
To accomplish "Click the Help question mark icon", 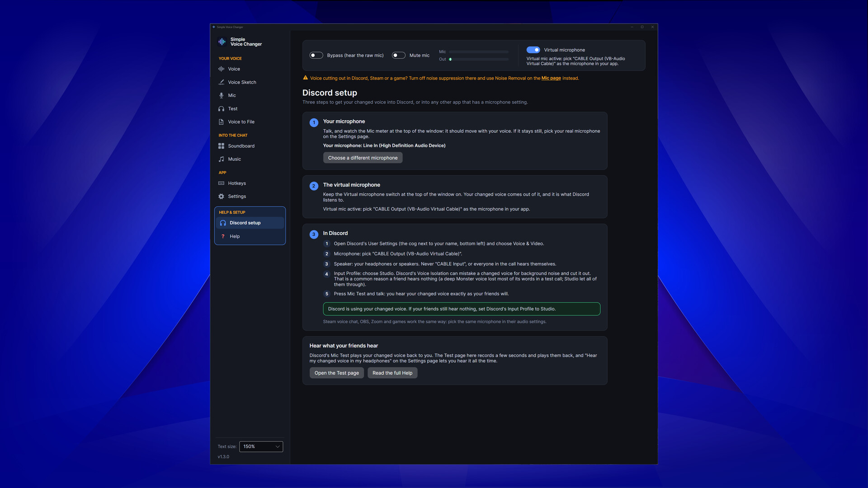I will click(223, 236).
